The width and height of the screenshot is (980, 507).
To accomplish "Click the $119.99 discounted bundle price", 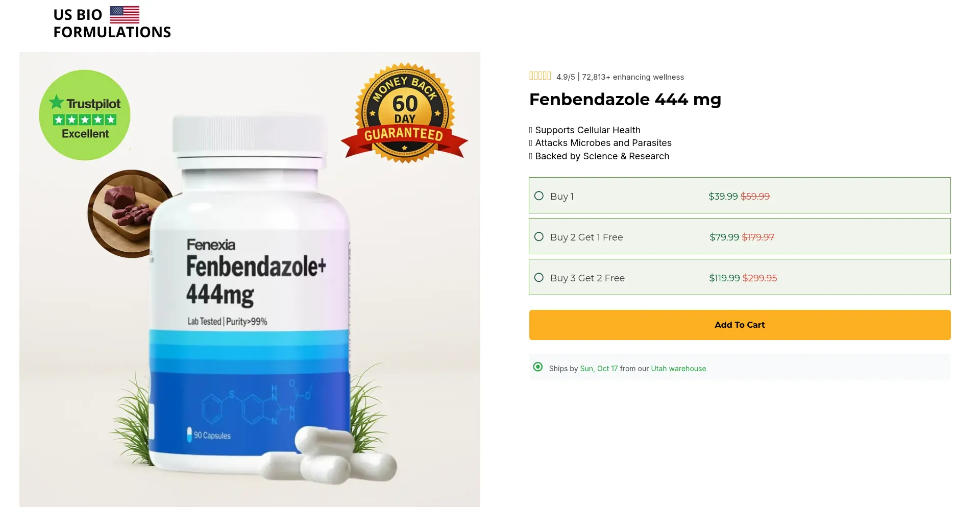I will point(724,278).
